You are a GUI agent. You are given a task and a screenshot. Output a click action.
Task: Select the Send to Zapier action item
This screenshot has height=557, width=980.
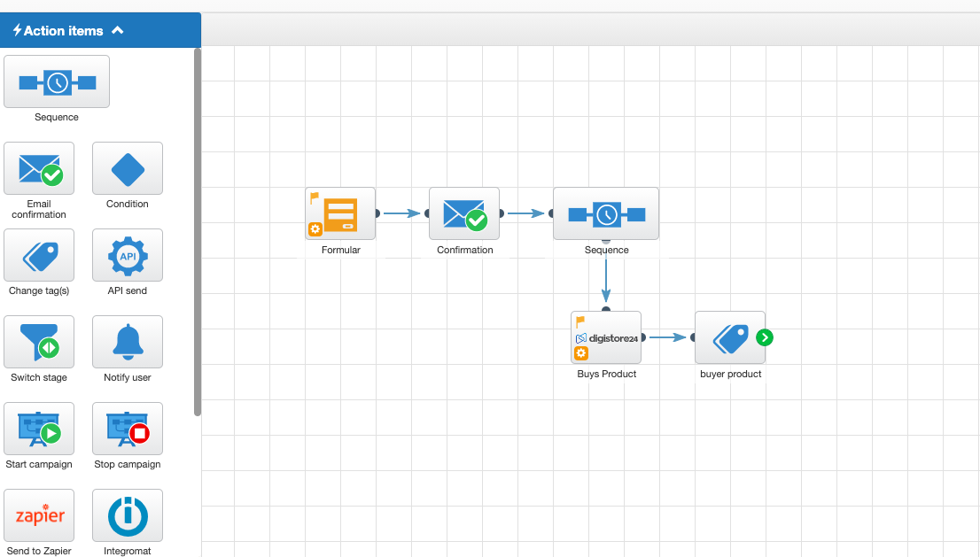tap(39, 515)
